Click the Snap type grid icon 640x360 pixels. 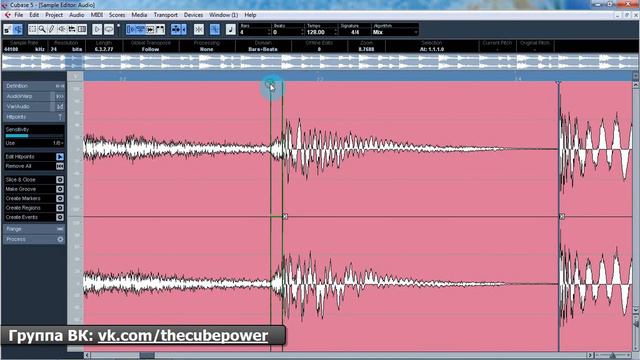pos(176,29)
